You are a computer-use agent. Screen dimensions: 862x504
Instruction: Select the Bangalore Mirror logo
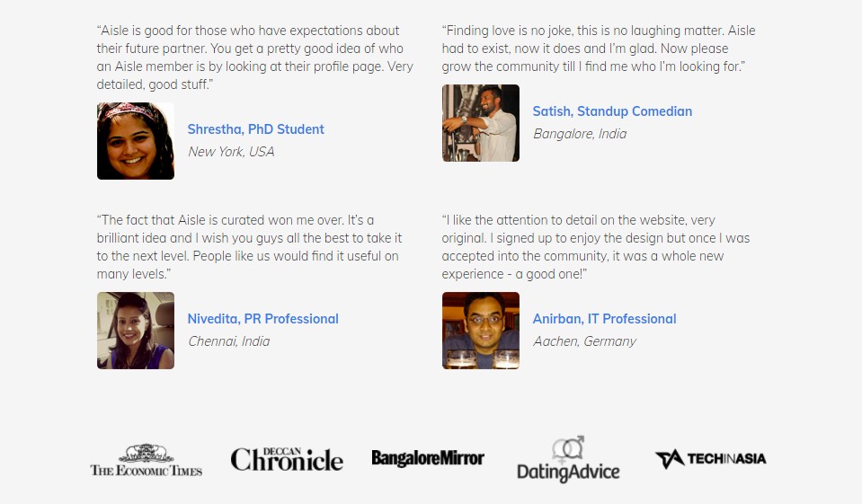click(x=428, y=458)
